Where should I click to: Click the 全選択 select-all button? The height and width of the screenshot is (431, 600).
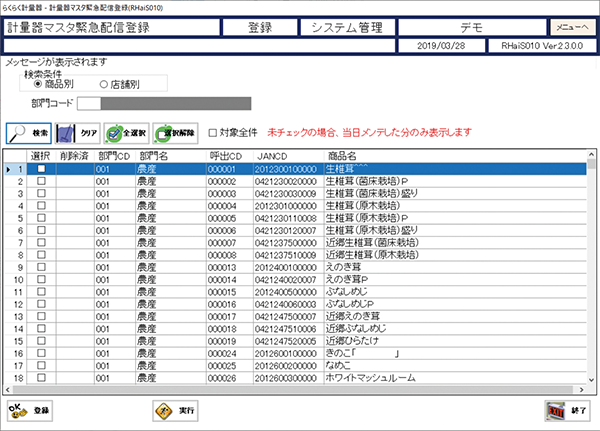pyautogui.click(x=126, y=133)
